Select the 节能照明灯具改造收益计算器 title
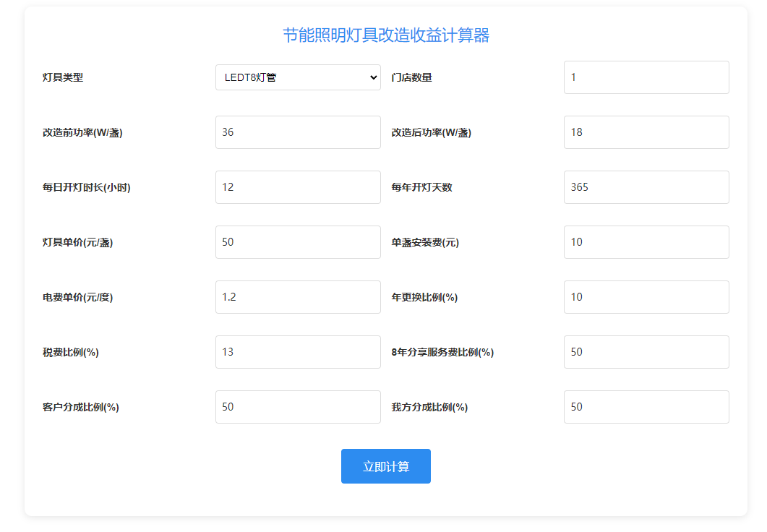Image resolution: width=767 pixels, height=532 pixels. click(385, 34)
